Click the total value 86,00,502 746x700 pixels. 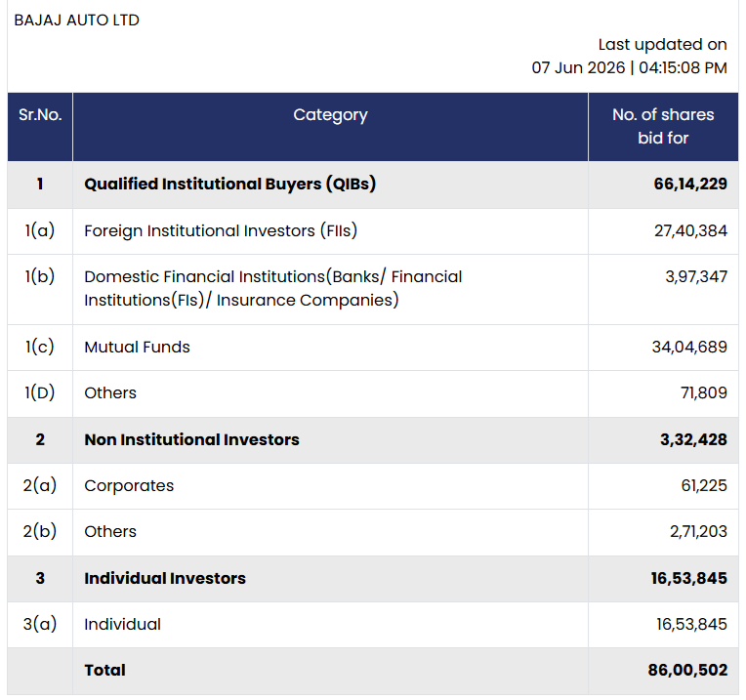(687, 670)
